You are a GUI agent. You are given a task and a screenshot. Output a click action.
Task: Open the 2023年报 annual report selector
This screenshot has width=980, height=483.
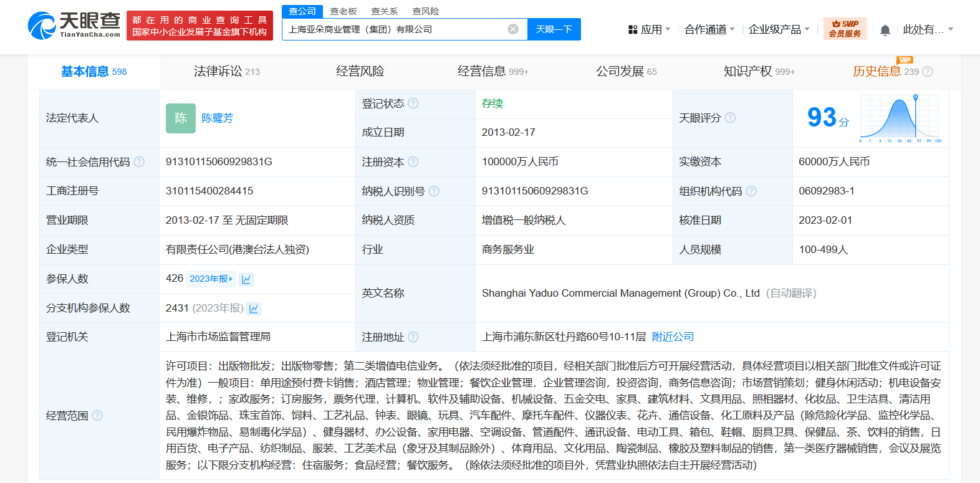211,279
